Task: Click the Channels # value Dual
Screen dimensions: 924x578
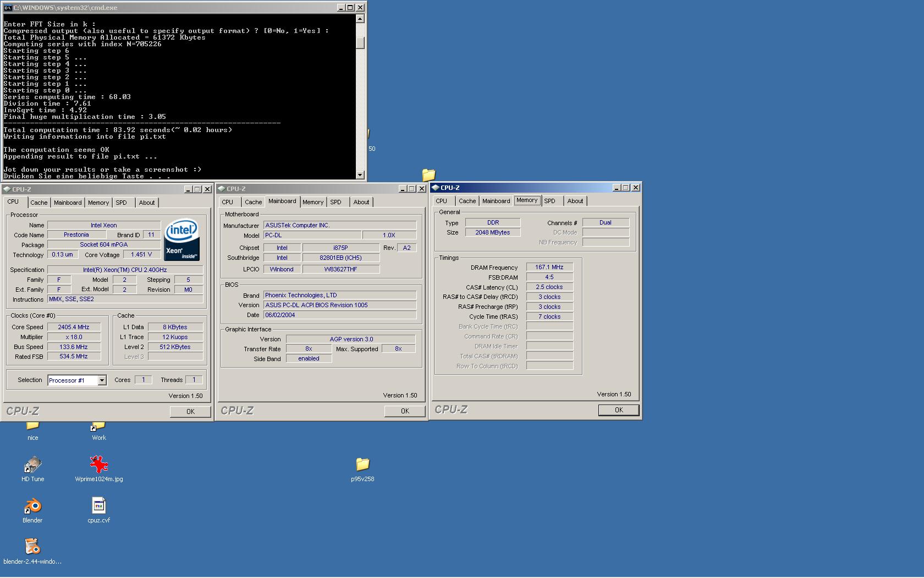Action: point(606,222)
